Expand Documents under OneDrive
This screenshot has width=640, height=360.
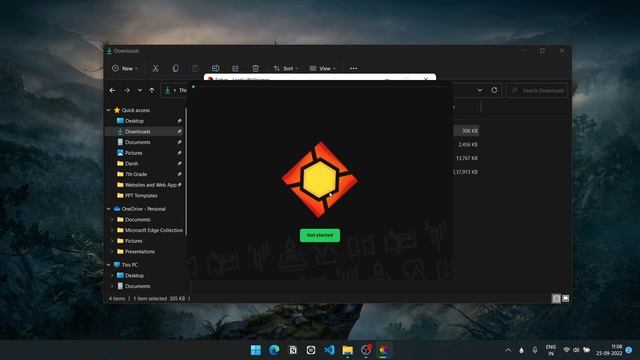112,220
